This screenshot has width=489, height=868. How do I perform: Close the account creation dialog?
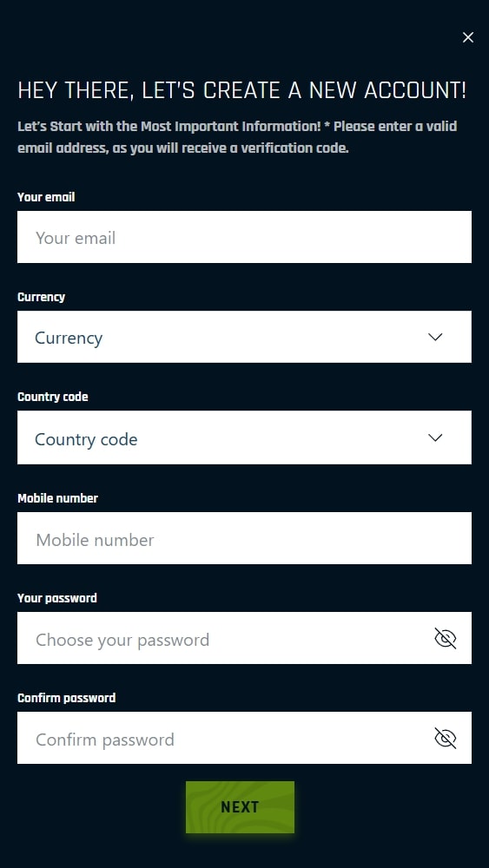(468, 37)
